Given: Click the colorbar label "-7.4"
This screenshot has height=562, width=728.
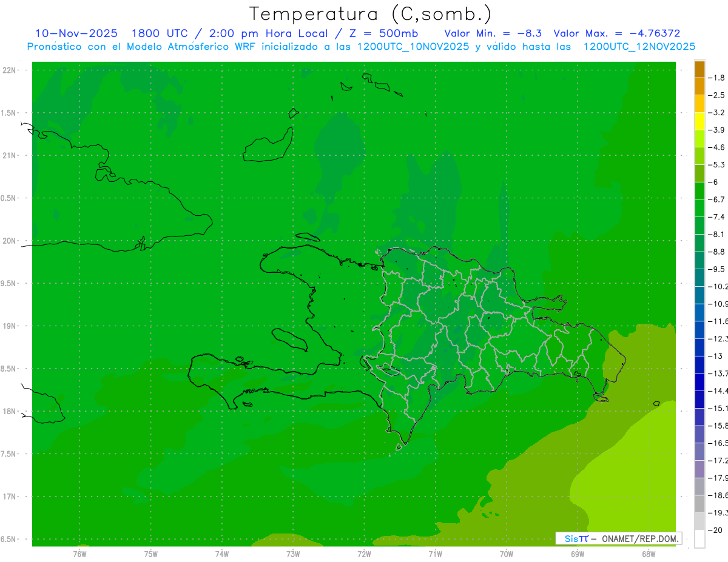Looking at the screenshot, I should coord(716,217).
